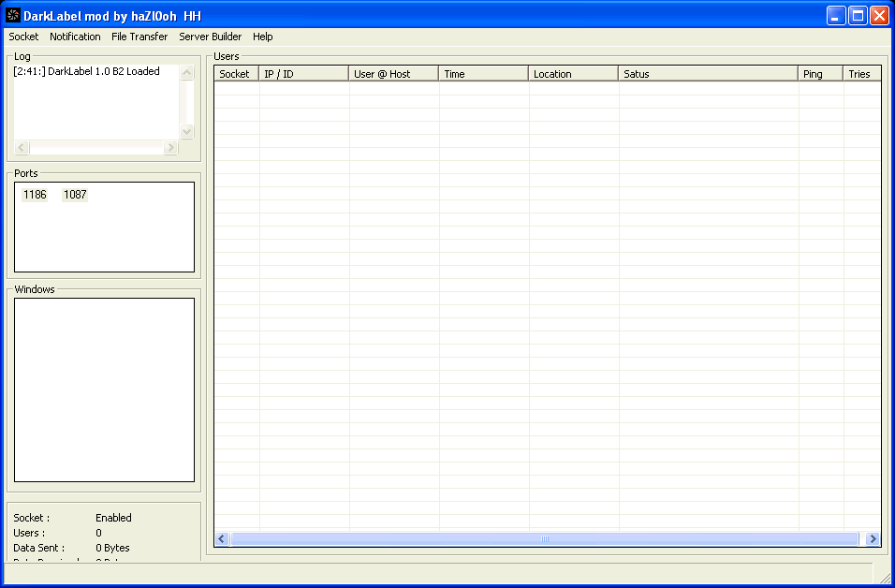The height and width of the screenshot is (588, 895).
Task: Click the right arrow of Users horizontal scrollbar
Action: tap(873, 538)
